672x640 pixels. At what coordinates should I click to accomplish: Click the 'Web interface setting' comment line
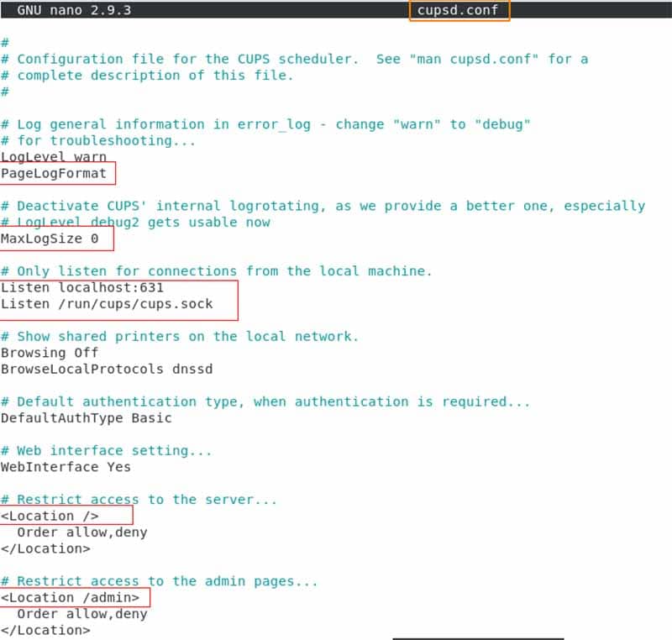(x=107, y=451)
